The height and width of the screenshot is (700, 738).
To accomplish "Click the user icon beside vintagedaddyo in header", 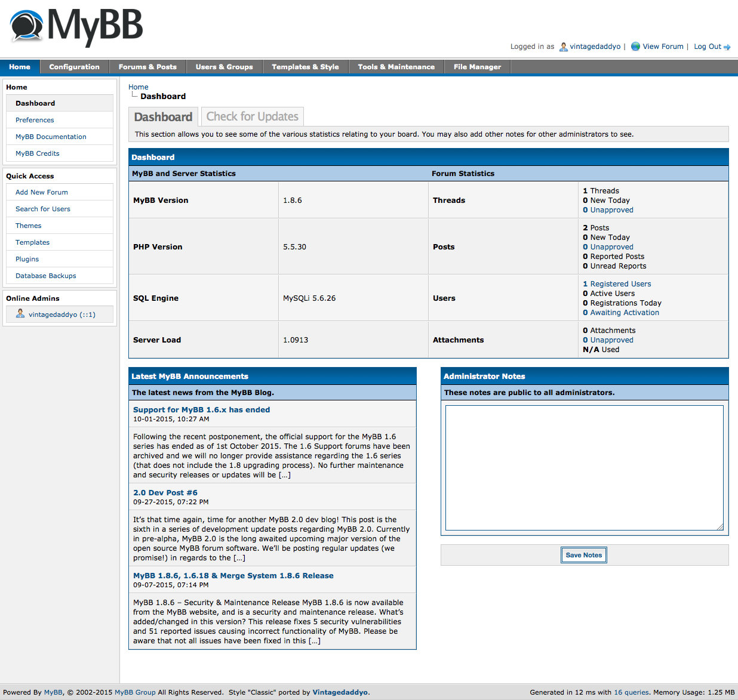I will 563,47.
